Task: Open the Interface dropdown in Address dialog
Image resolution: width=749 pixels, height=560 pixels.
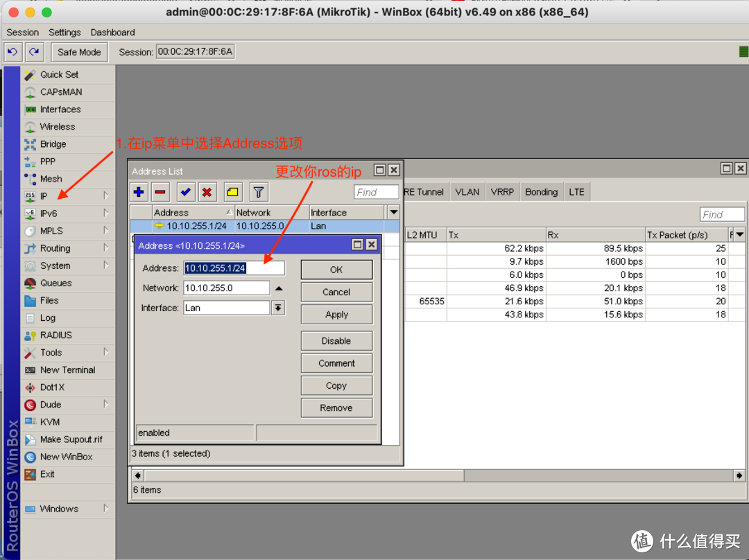Action: click(278, 308)
